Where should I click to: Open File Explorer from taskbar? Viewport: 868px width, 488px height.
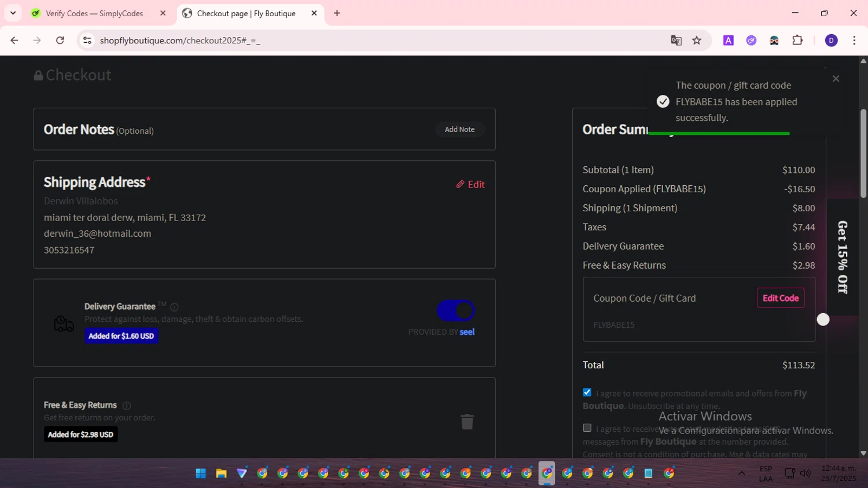(221, 474)
